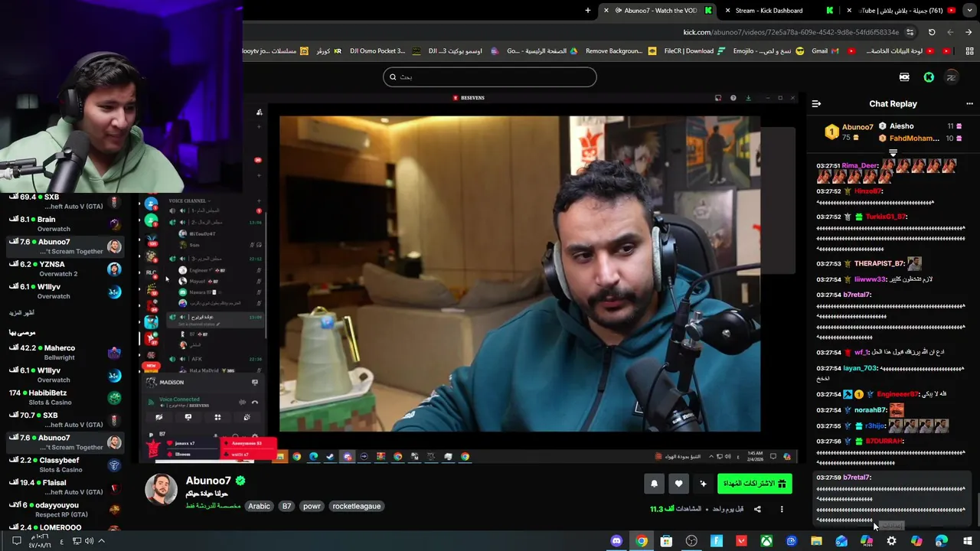Screen dimensions: 980x551
Task: Select LOMEROOO channel in sidebar
Action: [65, 528]
